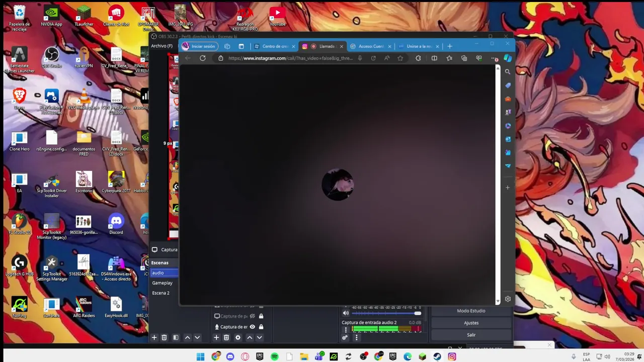Move source up arrow
Screen dimensions: 644x362
tap(250, 338)
